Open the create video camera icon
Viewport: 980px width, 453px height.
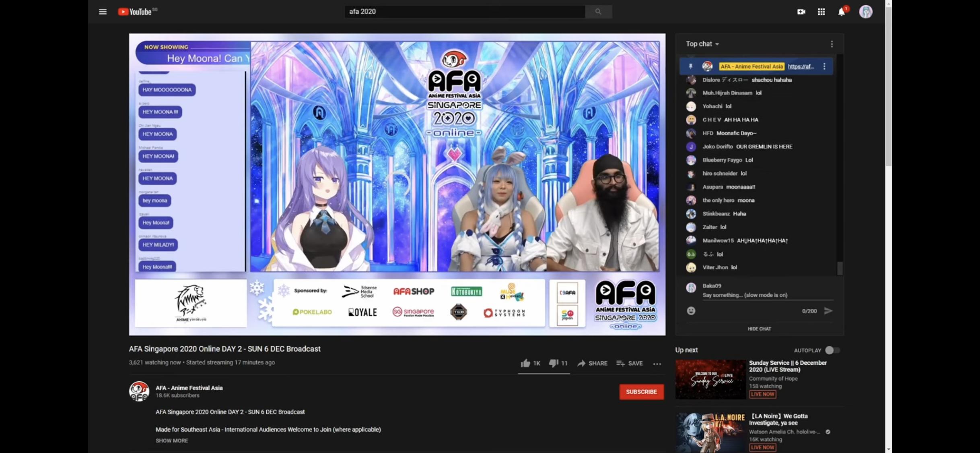coord(801,12)
